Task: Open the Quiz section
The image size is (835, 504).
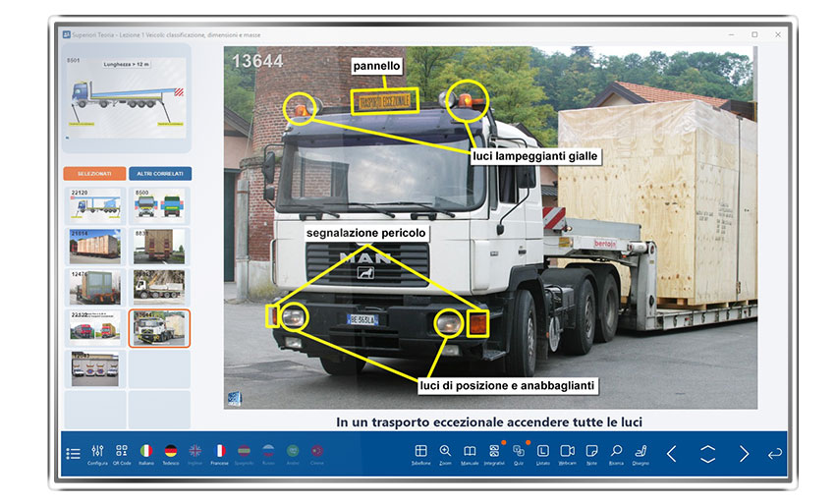Action: pyautogui.click(x=519, y=452)
